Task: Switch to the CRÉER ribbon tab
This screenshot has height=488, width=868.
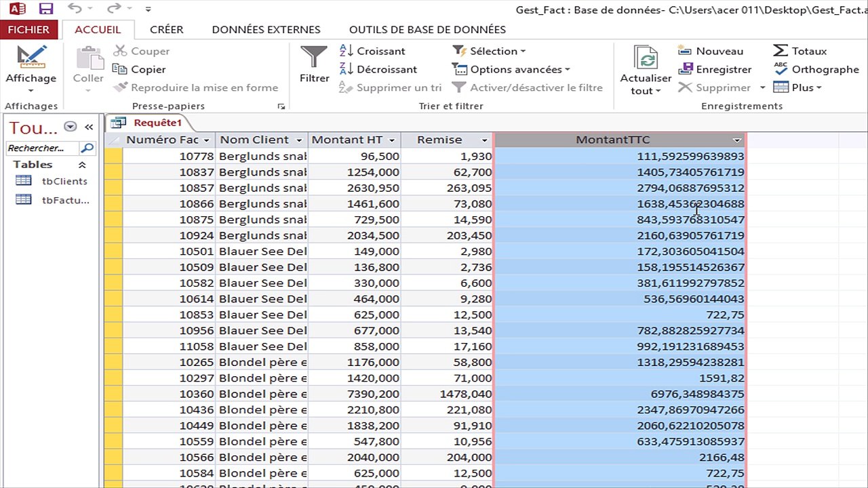Action: tap(166, 30)
